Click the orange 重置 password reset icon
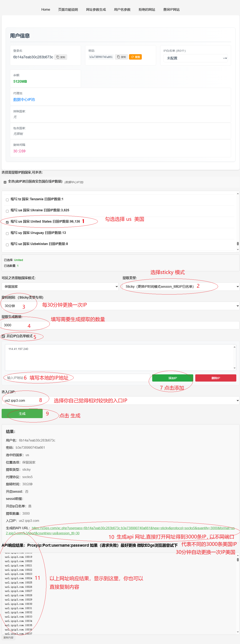Image resolution: width=240 pixels, height=644 pixels. tap(135, 57)
